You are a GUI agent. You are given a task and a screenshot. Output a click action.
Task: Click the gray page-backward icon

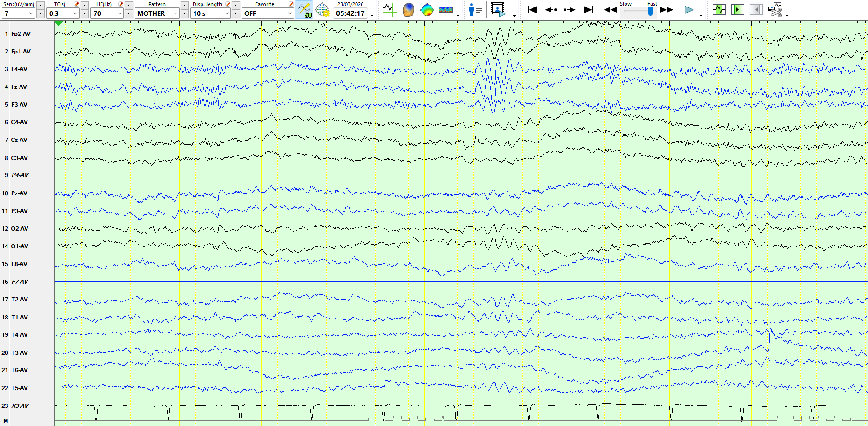coord(756,10)
